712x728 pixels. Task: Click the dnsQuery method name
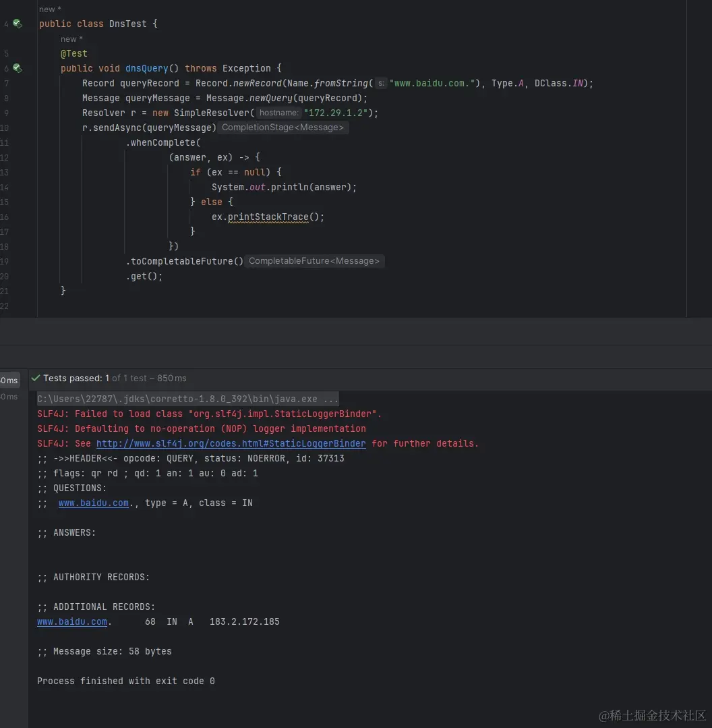[x=146, y=68]
